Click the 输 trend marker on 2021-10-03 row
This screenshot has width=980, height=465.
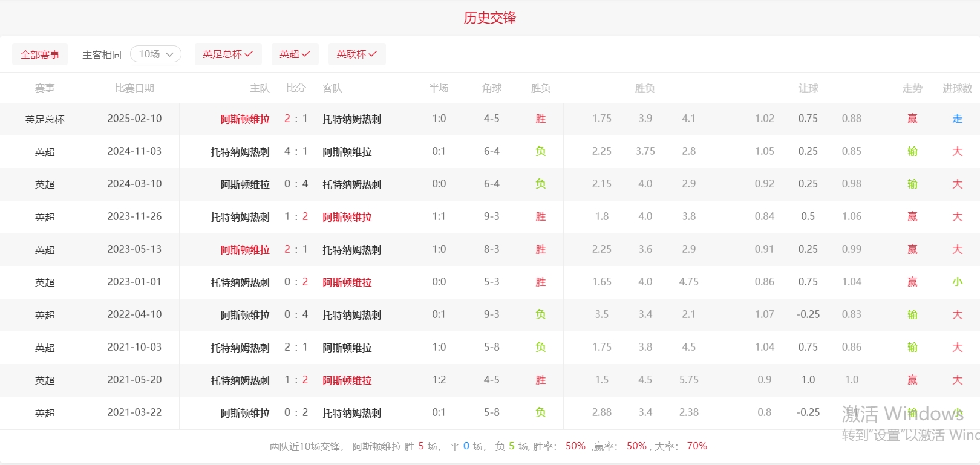click(x=912, y=348)
